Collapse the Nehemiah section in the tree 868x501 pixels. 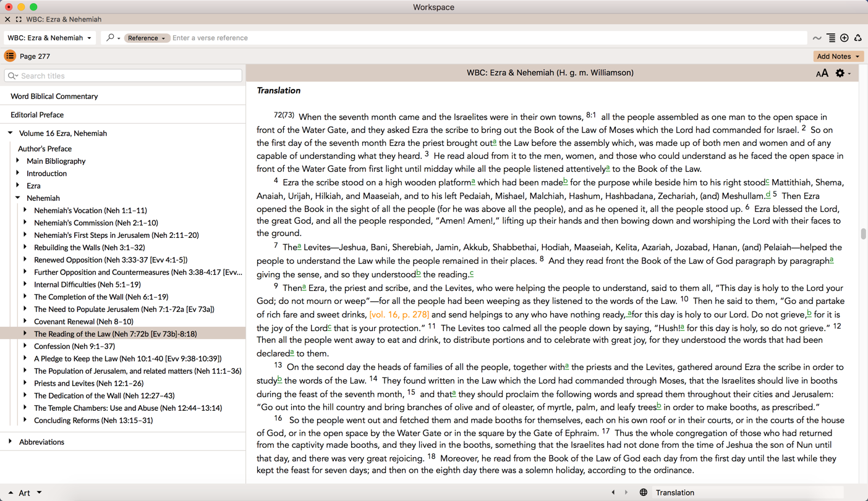pyautogui.click(x=18, y=198)
